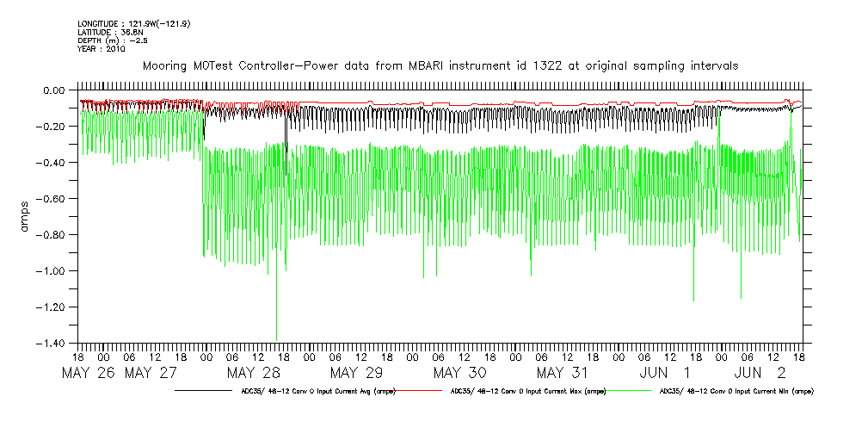Viewport: 868px width, 434px height.
Task: Click the MAY 30 date label
Action: coord(460,373)
